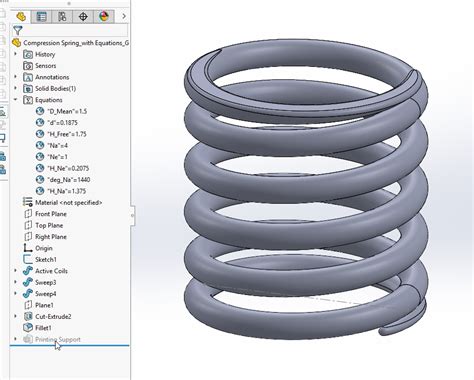Select the "deg_Na"=1440 equation globe icon
The height and width of the screenshot is (380, 474).
[x=40, y=180]
